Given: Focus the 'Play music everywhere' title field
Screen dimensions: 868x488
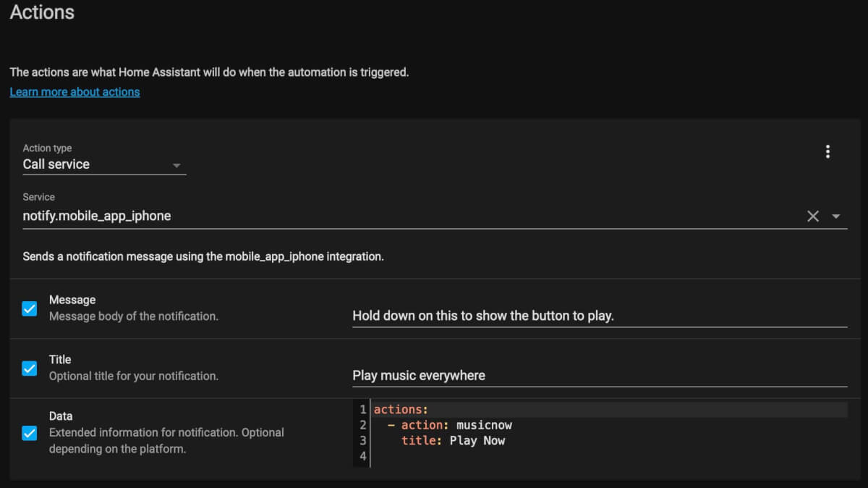Looking at the screenshot, I should coord(599,375).
